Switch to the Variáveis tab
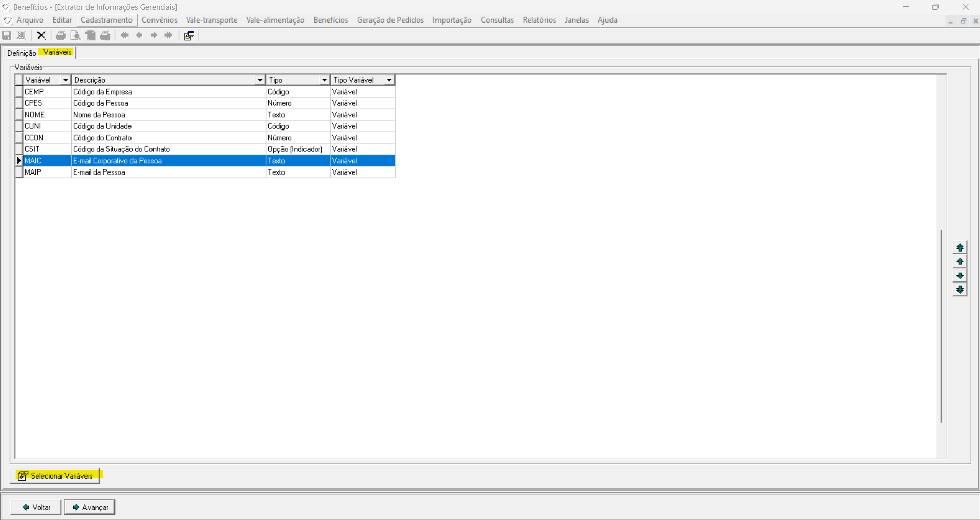Image resolution: width=980 pixels, height=520 pixels. [x=57, y=52]
